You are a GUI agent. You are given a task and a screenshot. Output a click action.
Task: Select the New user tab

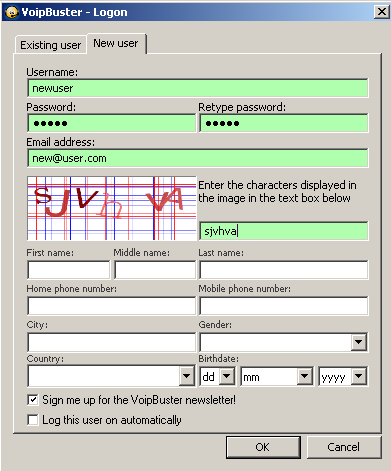pyautogui.click(x=116, y=43)
